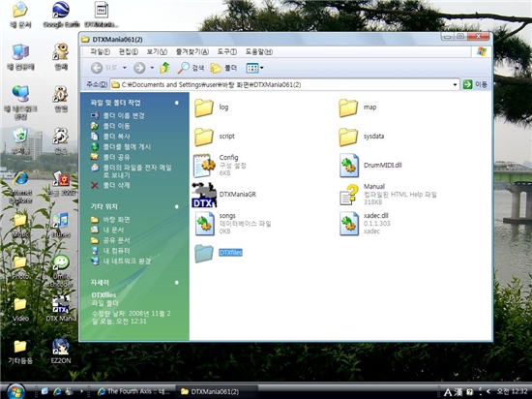Select the Config settings file
Screen dimensions: 532x399
220,166
